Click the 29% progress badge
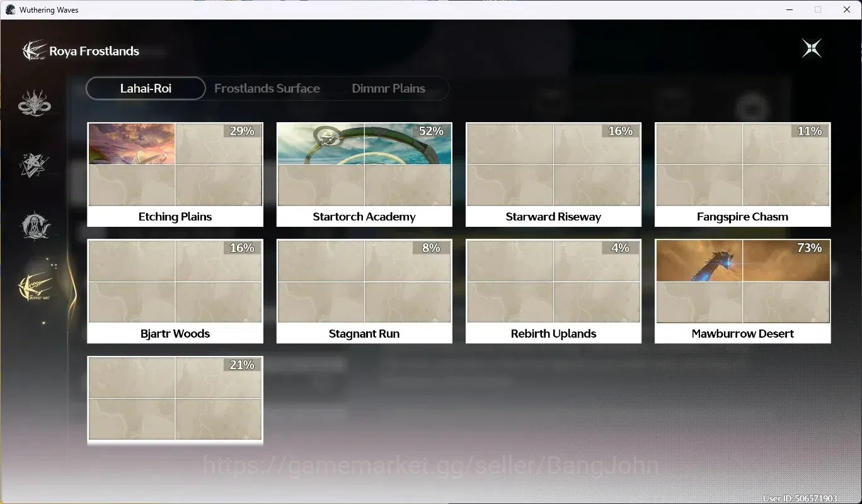Screen dimensions: 862x504 point(242,131)
